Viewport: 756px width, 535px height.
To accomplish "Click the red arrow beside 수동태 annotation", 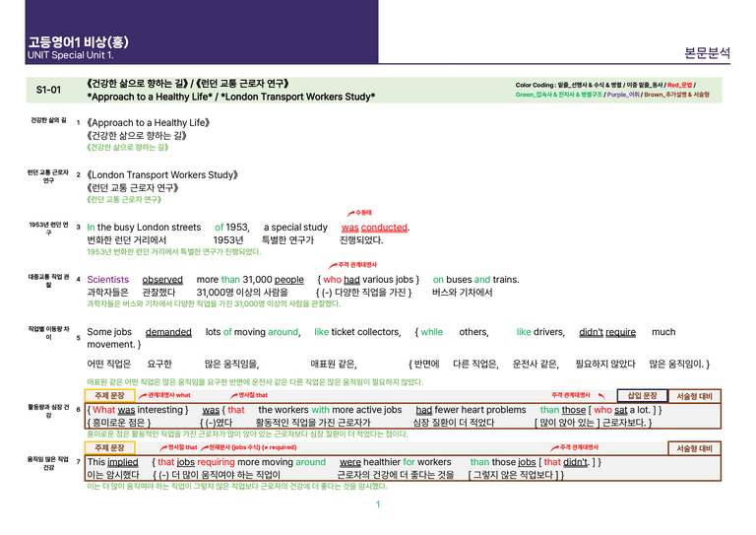I will pos(350,213).
